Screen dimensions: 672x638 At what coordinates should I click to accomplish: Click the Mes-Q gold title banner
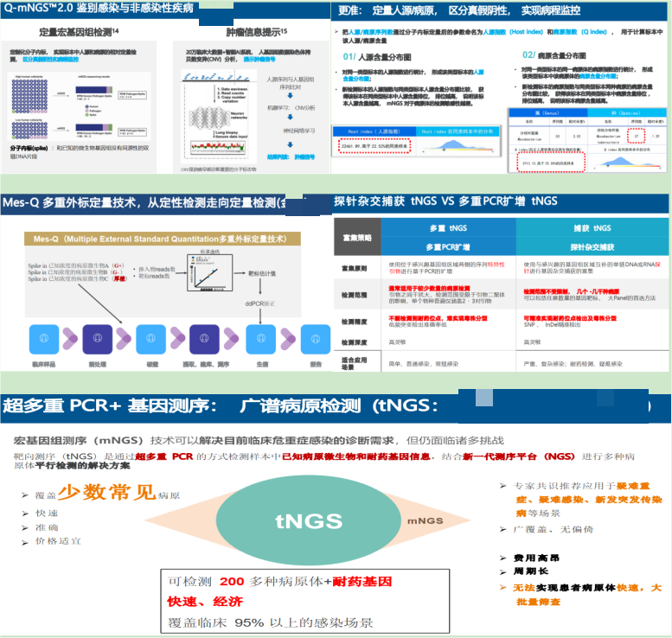click(163, 239)
